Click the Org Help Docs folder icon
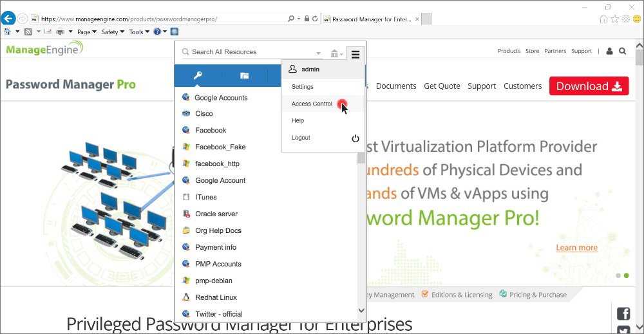The height and width of the screenshot is (334, 644). [x=186, y=230]
